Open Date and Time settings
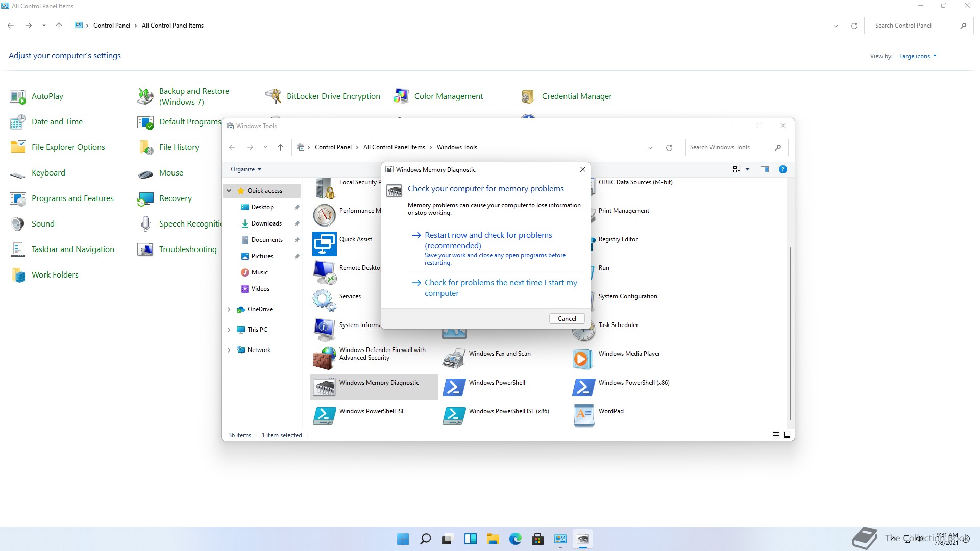Viewport: 980px width, 551px height. coord(46,122)
